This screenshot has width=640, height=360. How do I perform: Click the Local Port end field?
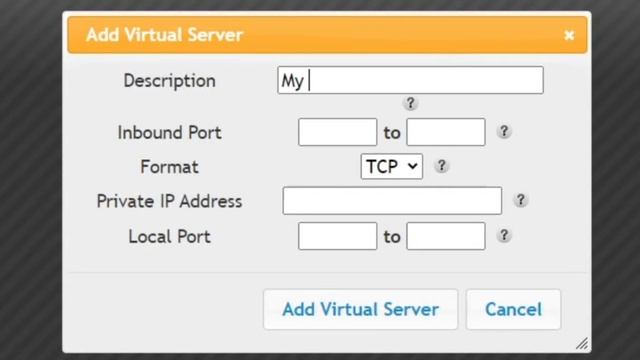click(446, 236)
